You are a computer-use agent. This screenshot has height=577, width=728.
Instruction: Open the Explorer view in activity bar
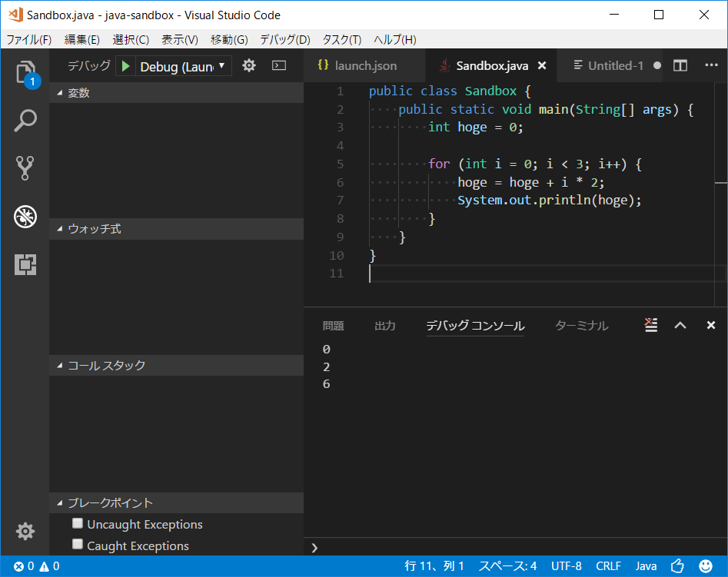25,72
